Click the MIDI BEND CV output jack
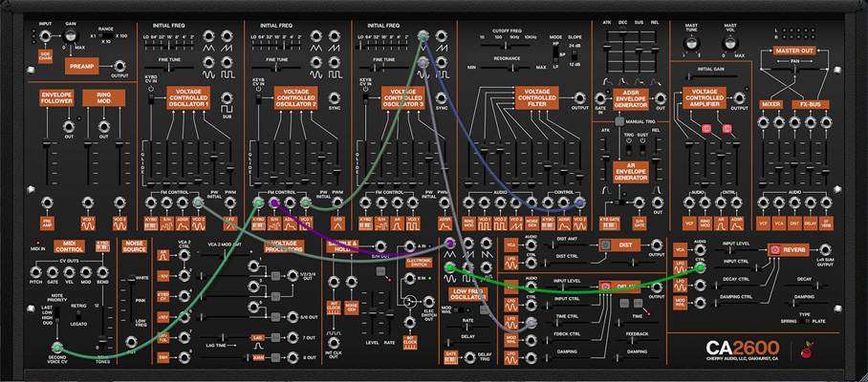This screenshot has height=382, width=868. [102, 272]
